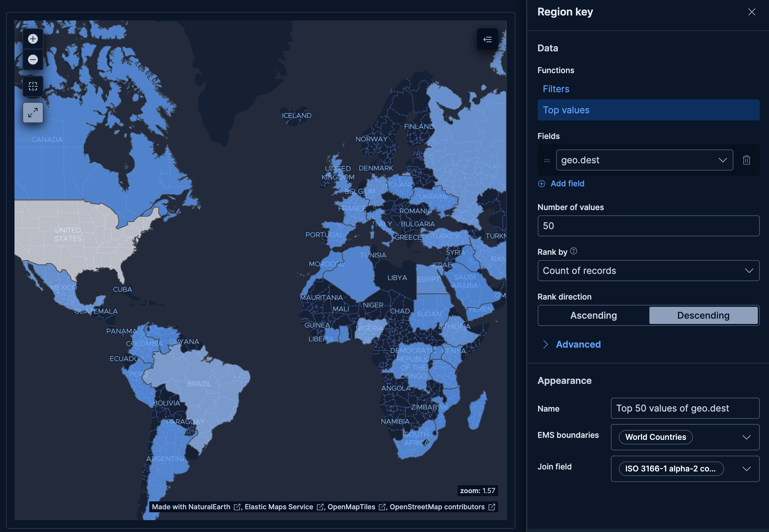Expand the map to full screen
The image size is (769, 532).
[x=32, y=112]
